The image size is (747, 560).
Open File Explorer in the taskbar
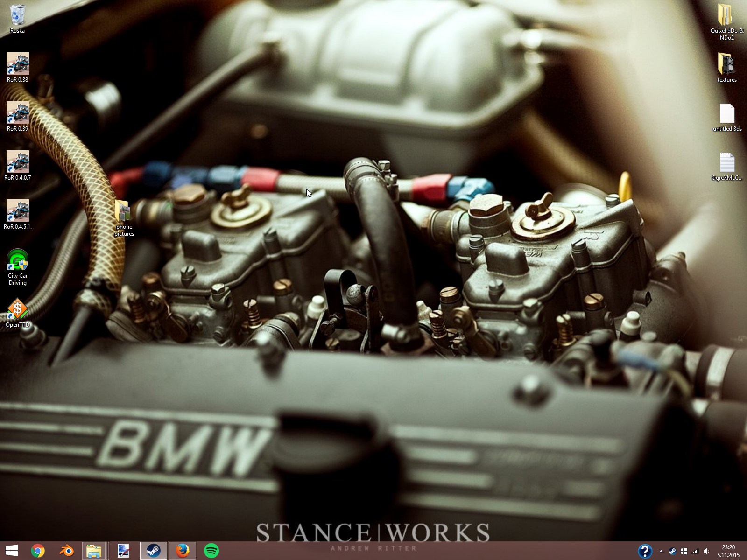[x=95, y=551]
